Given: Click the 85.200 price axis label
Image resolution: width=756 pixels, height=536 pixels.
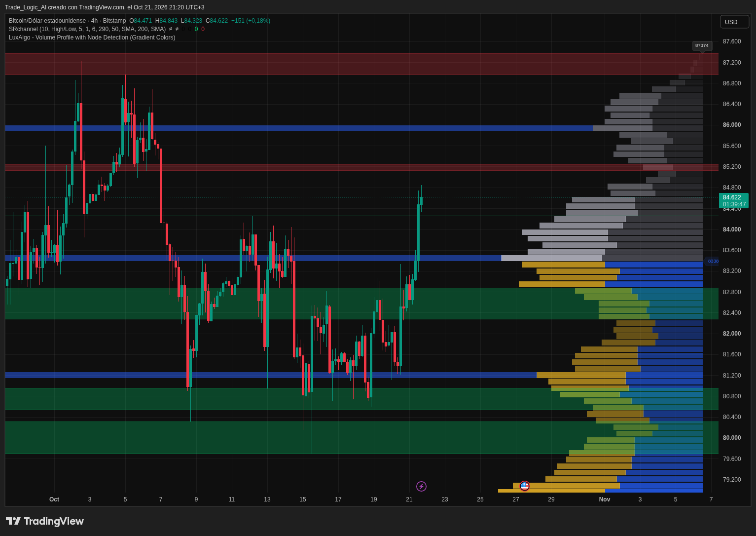Looking at the screenshot, I should (x=732, y=167).
